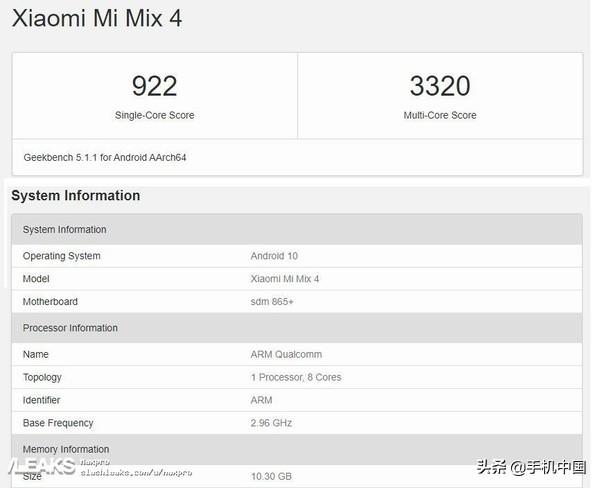The image size is (600, 488).
Task: Select the 10.30 GB memory size value
Action: [x=271, y=477]
